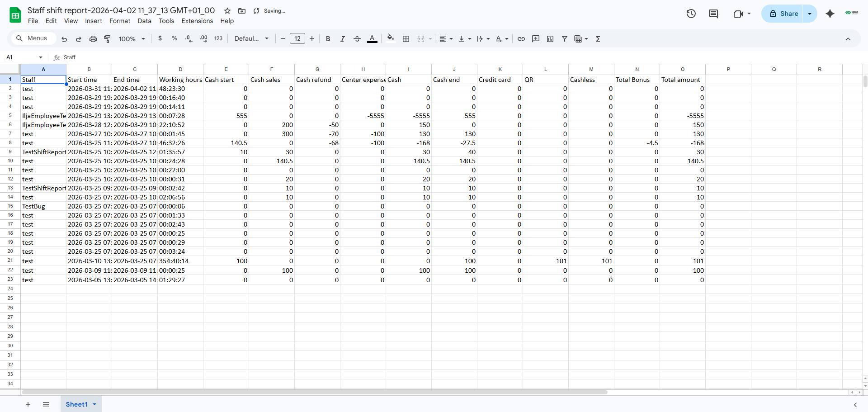Click the Share button
The image size is (868, 412).
click(784, 14)
